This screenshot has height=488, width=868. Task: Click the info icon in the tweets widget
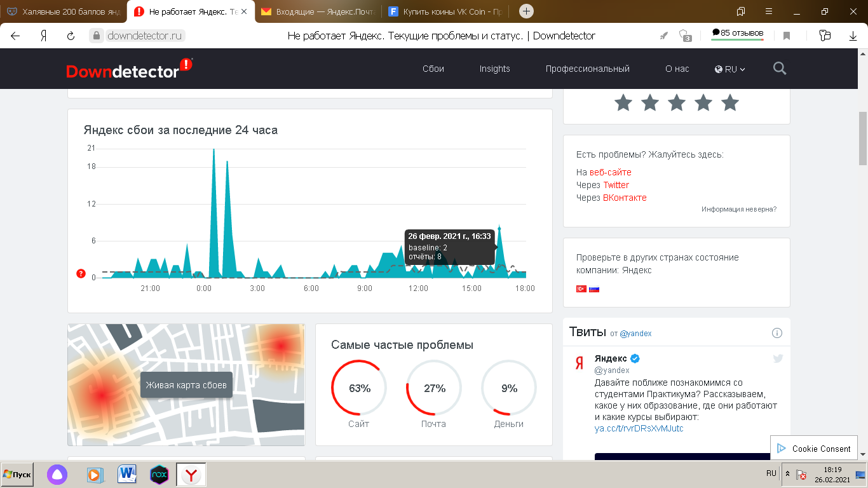coord(776,333)
